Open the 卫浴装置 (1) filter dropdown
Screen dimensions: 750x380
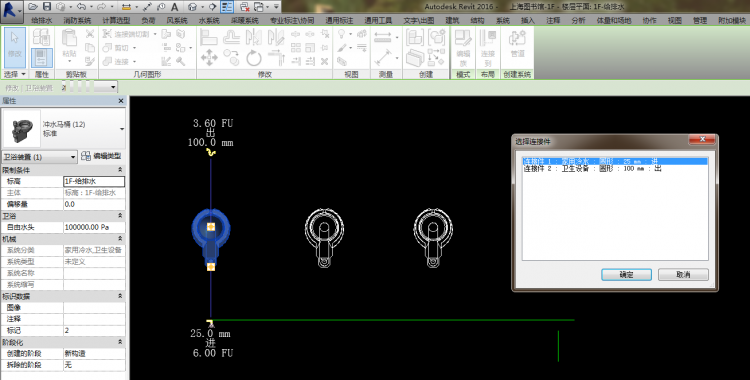[40, 156]
